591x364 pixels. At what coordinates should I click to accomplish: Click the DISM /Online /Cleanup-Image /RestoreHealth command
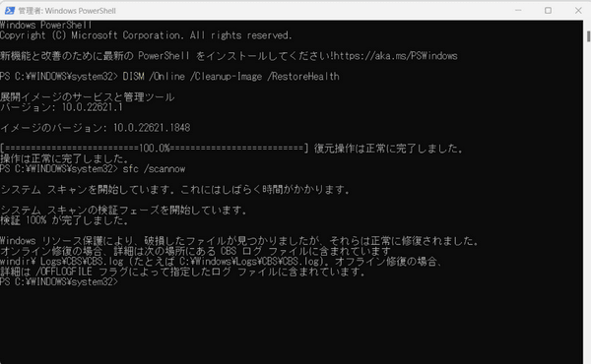[x=230, y=77]
